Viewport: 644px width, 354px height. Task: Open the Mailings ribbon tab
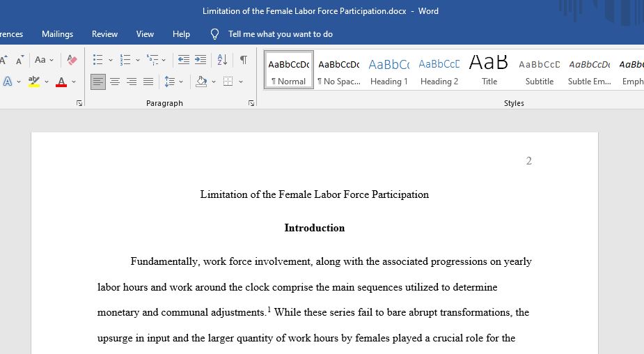click(x=58, y=34)
